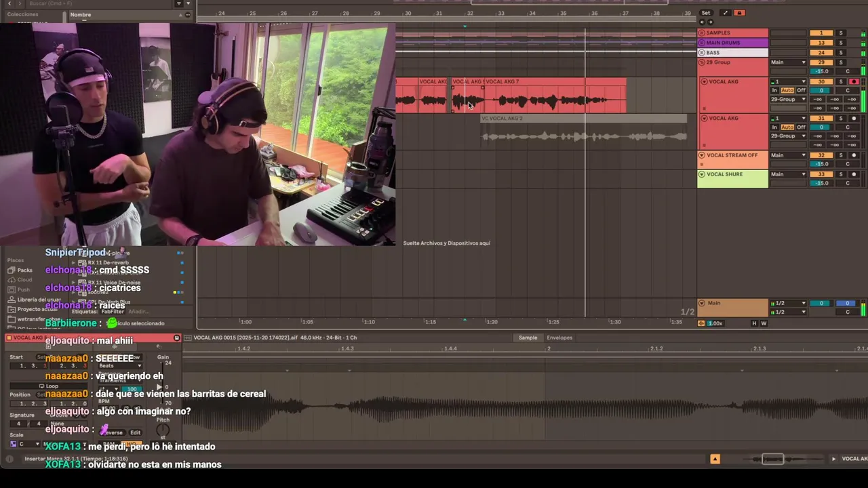Toggle the Draw Mode pencil icon
The width and height of the screenshot is (868, 488).
click(x=726, y=13)
